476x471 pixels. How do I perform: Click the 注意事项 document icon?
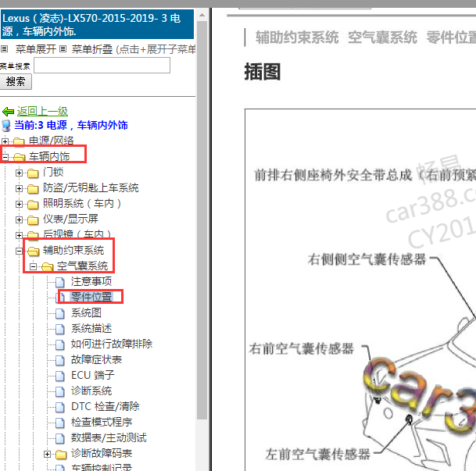click(60, 282)
